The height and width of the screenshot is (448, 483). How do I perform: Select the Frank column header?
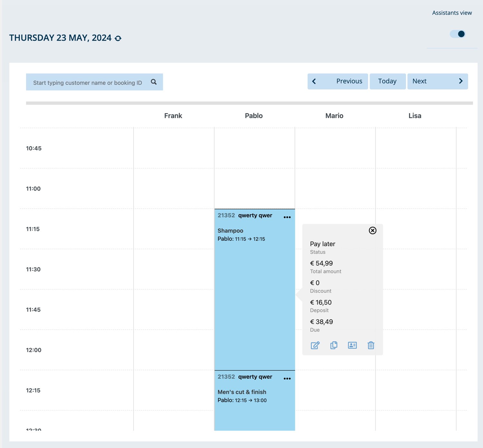pos(173,116)
